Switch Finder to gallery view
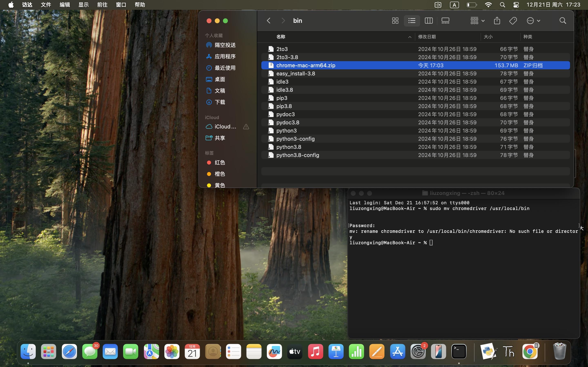Image resolution: width=588 pixels, height=367 pixels. [445, 21]
